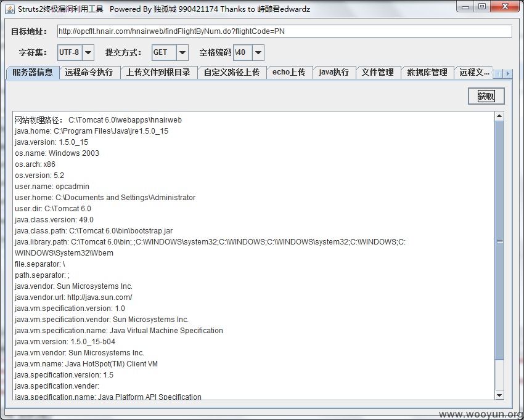Click tab strip scroll-right arrow

(507, 73)
